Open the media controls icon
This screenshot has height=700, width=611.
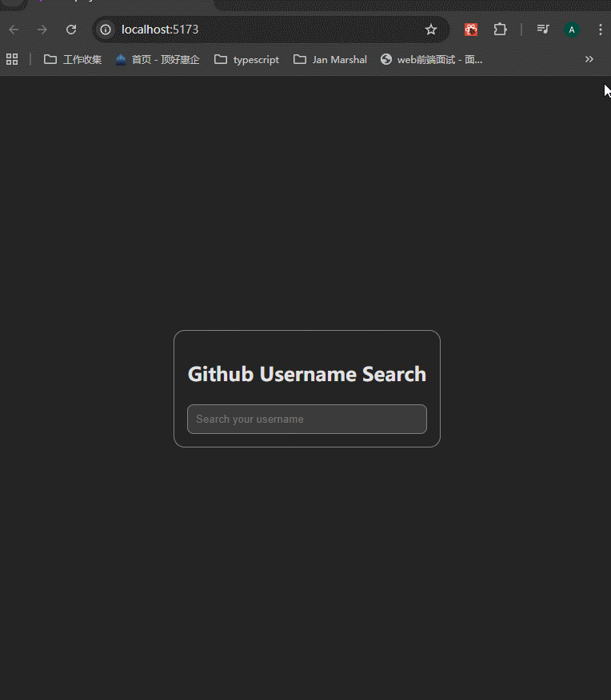coord(543,30)
